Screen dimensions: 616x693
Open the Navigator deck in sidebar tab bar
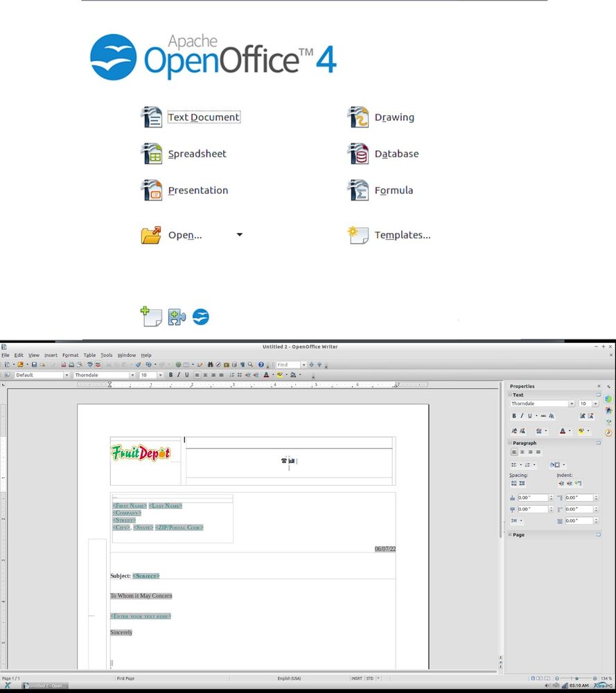608,432
